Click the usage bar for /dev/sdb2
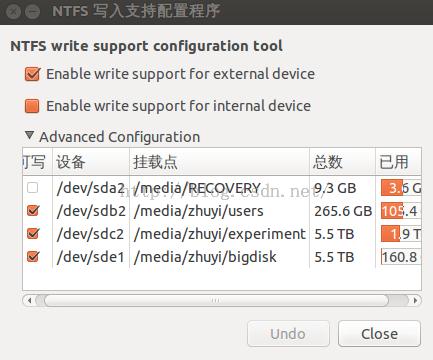Viewport: 433px width, 360px height. (x=401, y=211)
